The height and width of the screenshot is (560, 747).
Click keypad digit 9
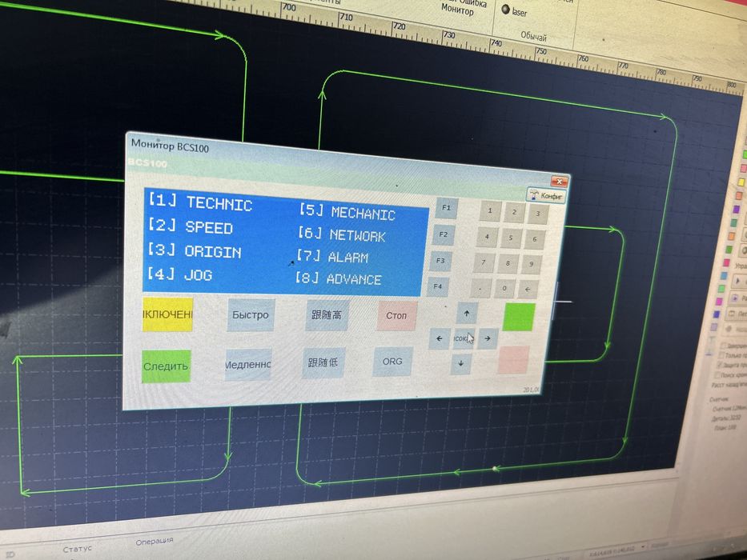(531, 264)
